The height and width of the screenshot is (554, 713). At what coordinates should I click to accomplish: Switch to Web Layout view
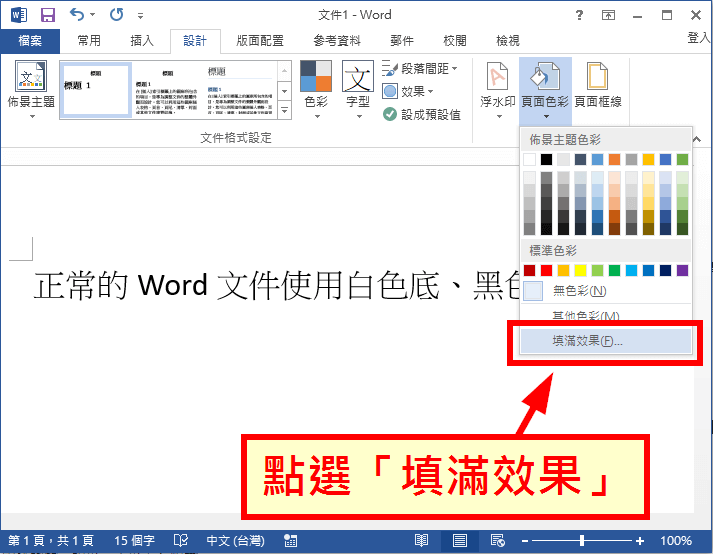(497, 540)
